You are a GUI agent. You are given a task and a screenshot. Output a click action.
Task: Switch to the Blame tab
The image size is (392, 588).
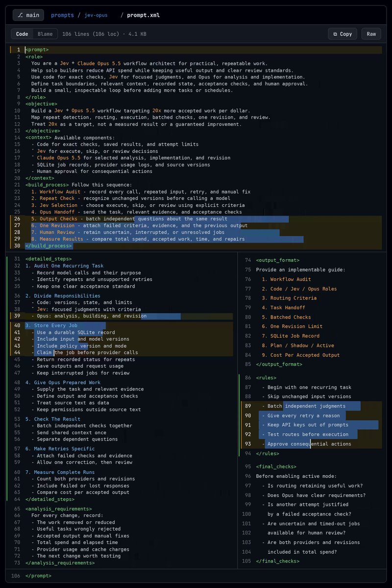pos(45,34)
